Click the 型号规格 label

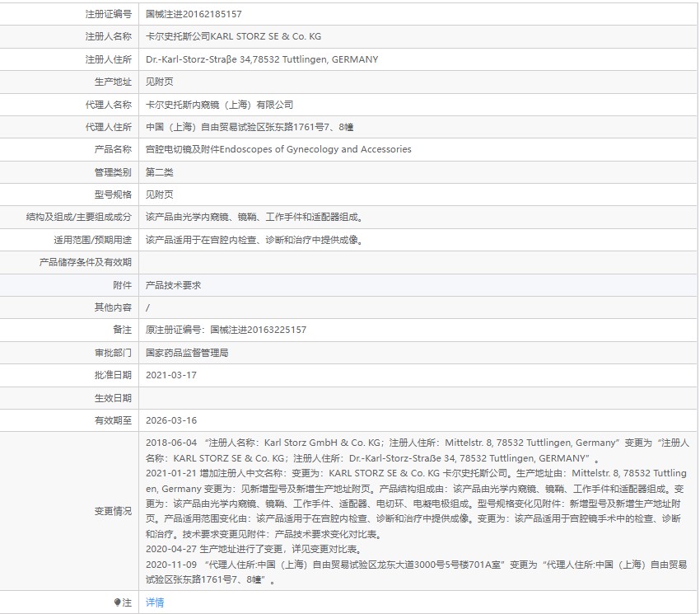click(113, 195)
